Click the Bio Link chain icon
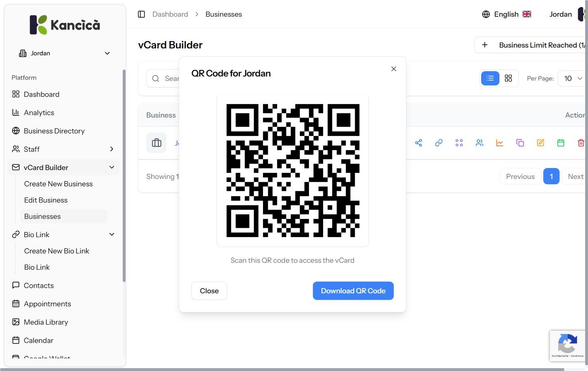The height and width of the screenshot is (371, 588). (x=16, y=235)
